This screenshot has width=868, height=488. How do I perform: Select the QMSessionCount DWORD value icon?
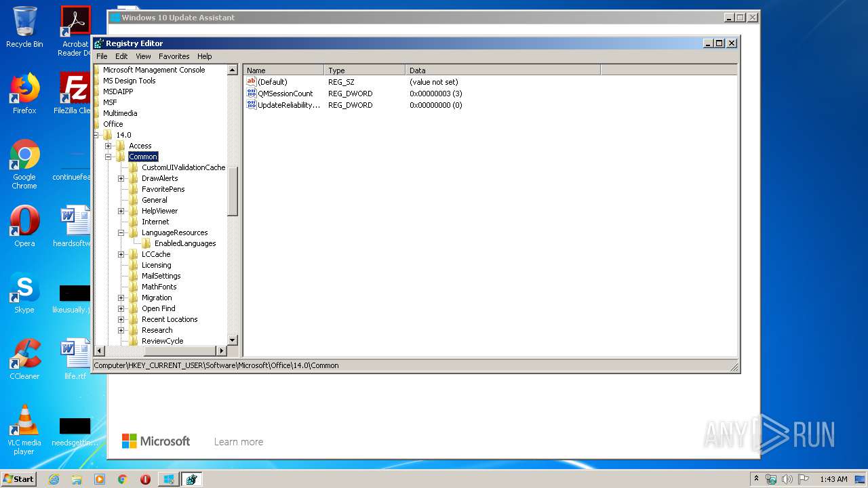tap(252, 94)
